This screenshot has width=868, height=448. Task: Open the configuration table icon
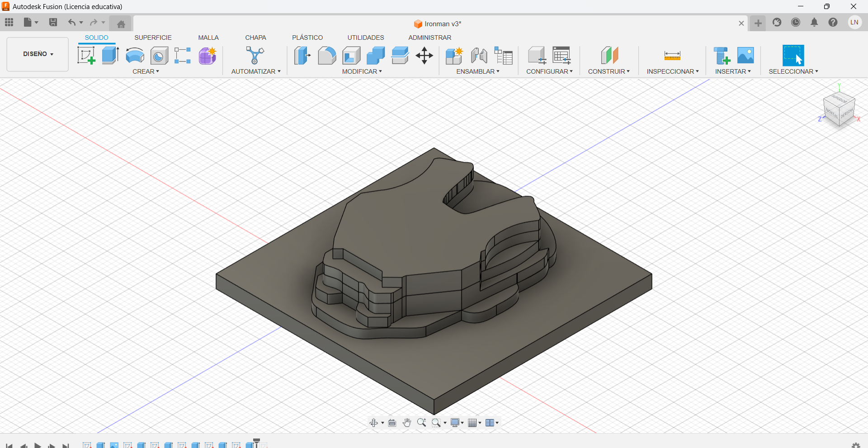pos(561,56)
